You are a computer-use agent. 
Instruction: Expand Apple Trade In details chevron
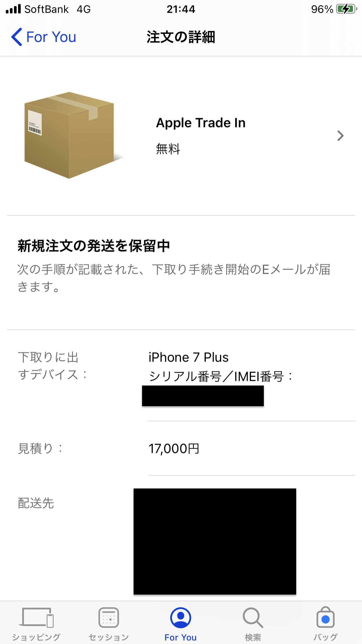(340, 136)
